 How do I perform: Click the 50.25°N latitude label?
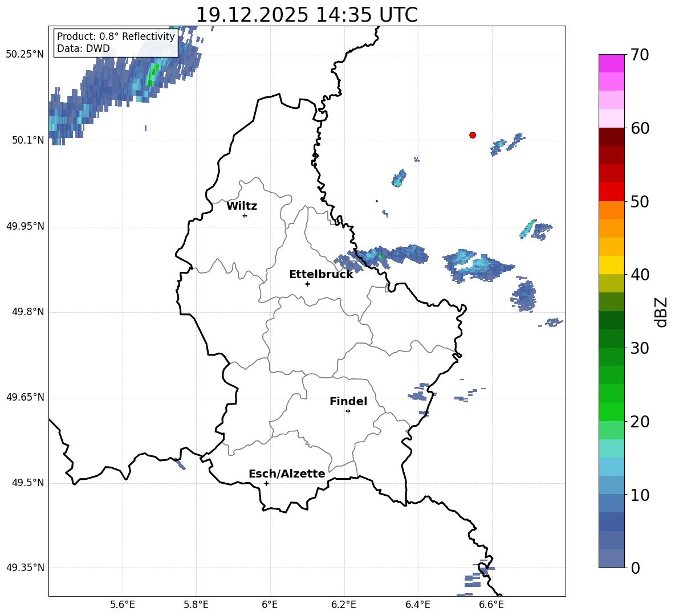pos(25,55)
